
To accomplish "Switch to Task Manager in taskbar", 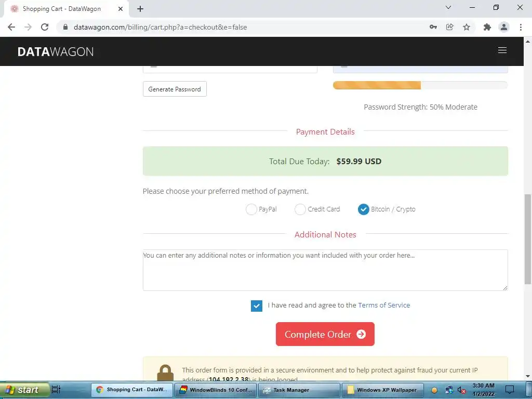I will [x=299, y=390].
